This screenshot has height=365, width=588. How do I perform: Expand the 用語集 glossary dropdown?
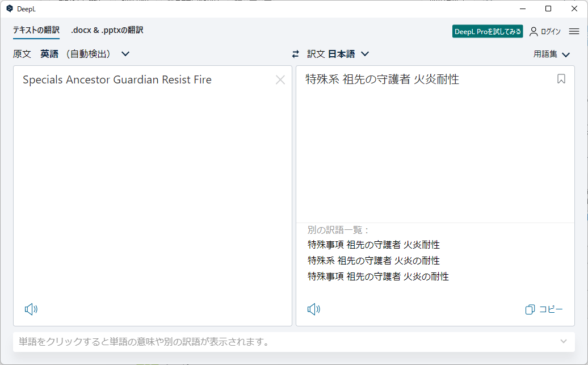pyautogui.click(x=551, y=54)
